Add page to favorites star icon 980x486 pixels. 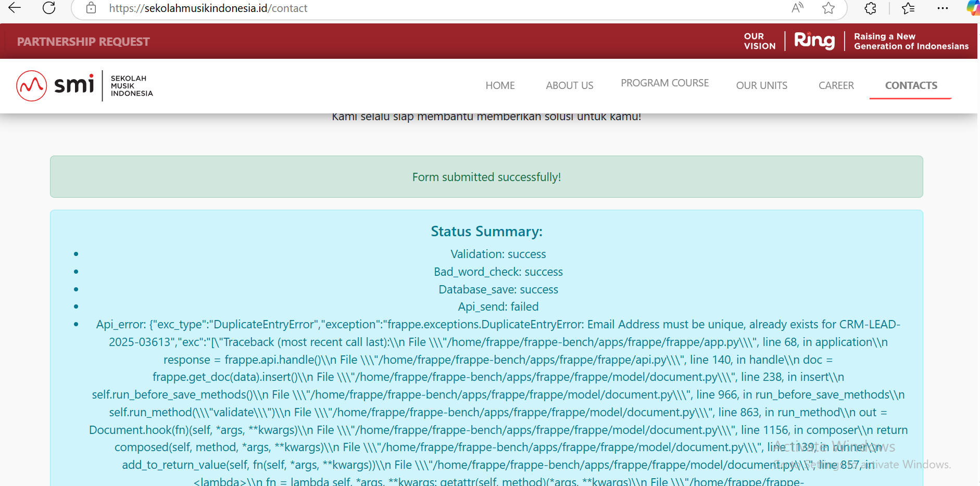[828, 8]
